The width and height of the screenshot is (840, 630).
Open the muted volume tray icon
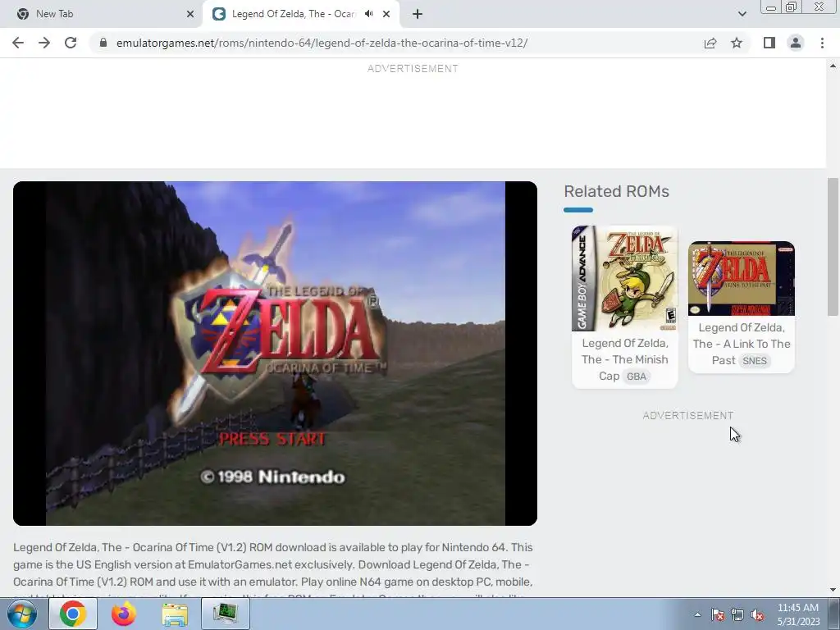(x=757, y=614)
